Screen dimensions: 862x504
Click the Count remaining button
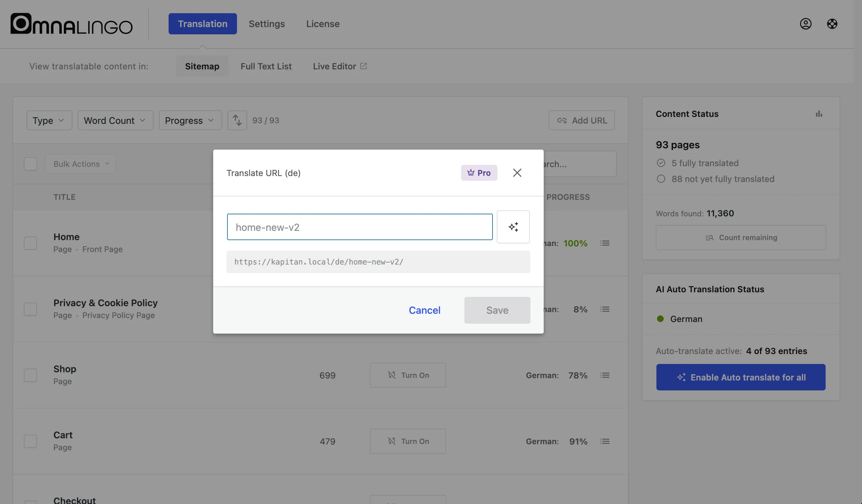(741, 237)
